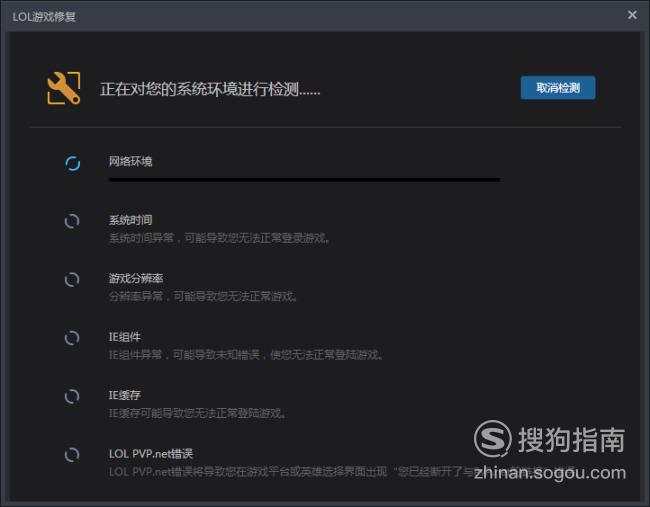Click the LOL游戏修复 window title
The image size is (650, 507).
tap(44, 17)
